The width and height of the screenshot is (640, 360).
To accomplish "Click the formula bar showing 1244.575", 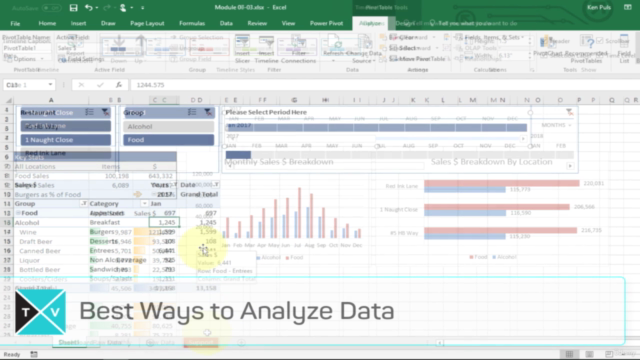I will tap(384, 85).
